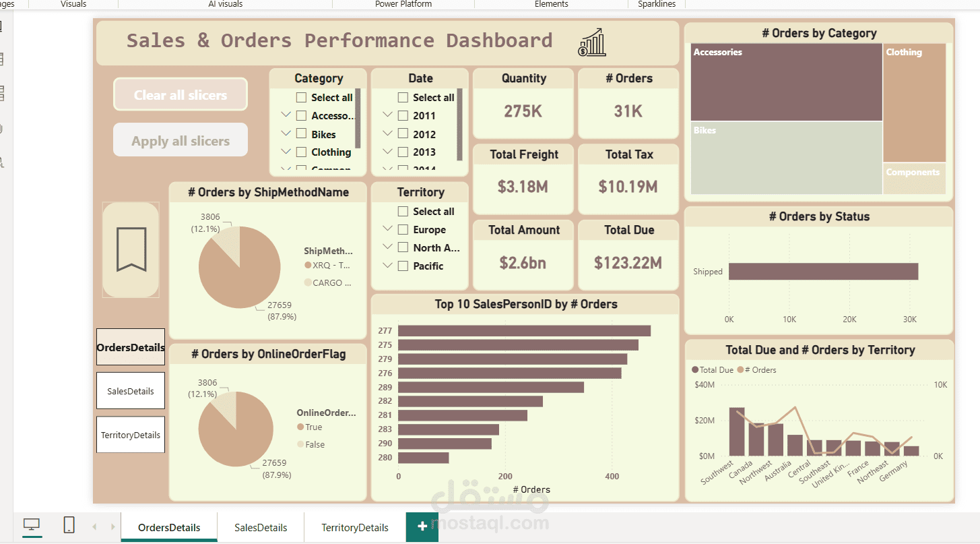The image size is (980, 544).
Task: Switch to desktop layout view icon
Action: (x=32, y=525)
